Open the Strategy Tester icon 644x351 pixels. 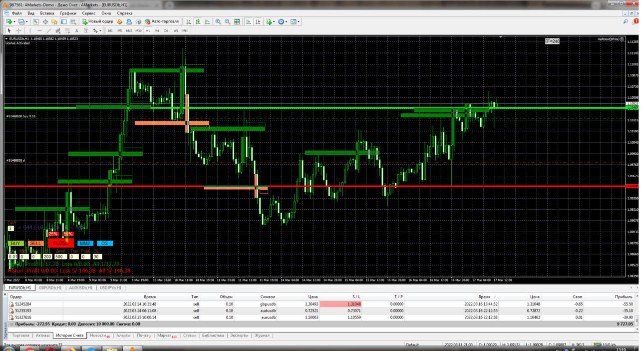pos(73,21)
